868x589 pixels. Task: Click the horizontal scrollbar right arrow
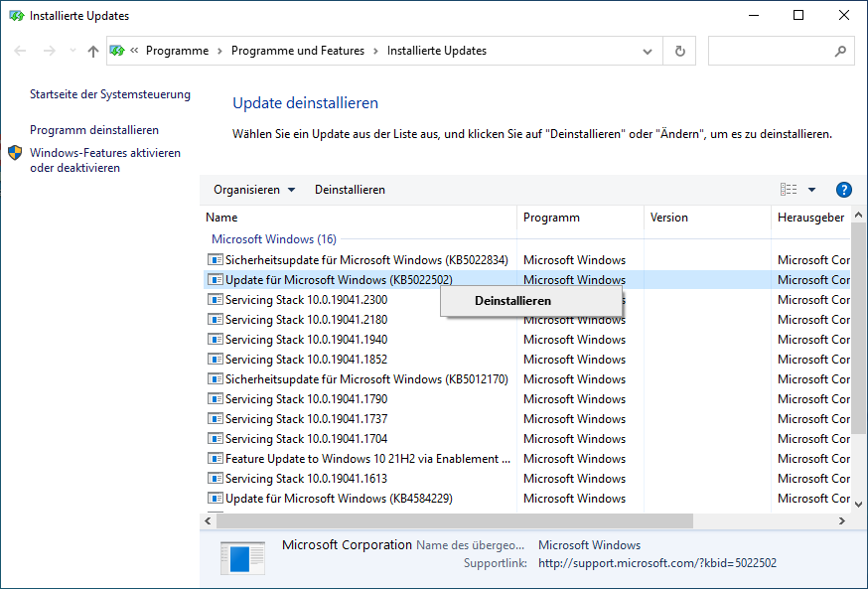(x=842, y=520)
